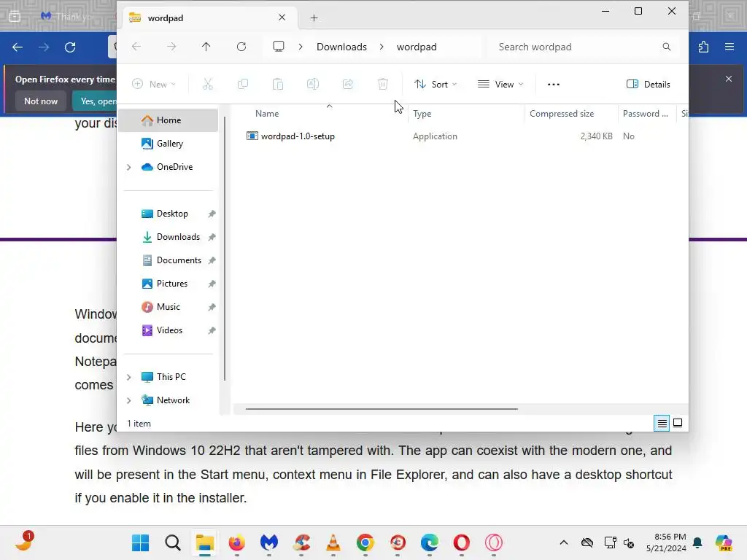Click wordpad breadcrumb in address bar
747x560 pixels.
pos(417,47)
